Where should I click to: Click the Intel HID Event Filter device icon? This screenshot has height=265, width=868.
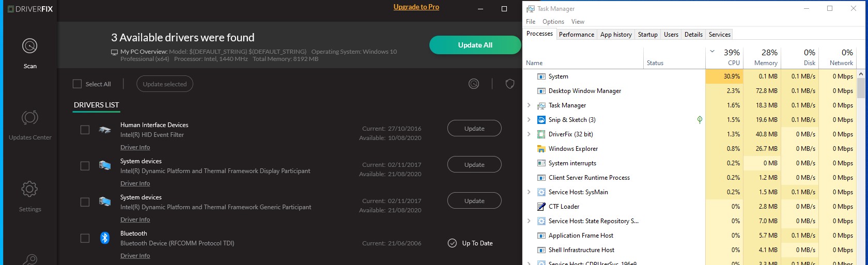tap(105, 130)
